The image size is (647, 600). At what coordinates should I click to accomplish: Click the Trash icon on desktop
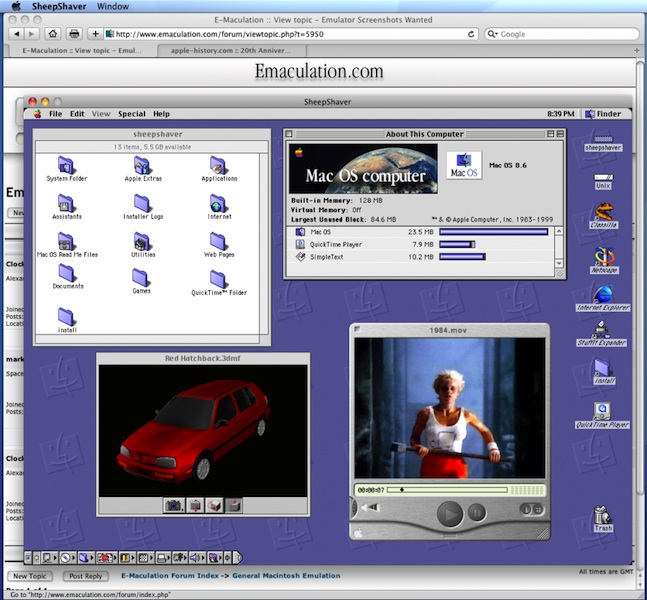click(x=602, y=516)
